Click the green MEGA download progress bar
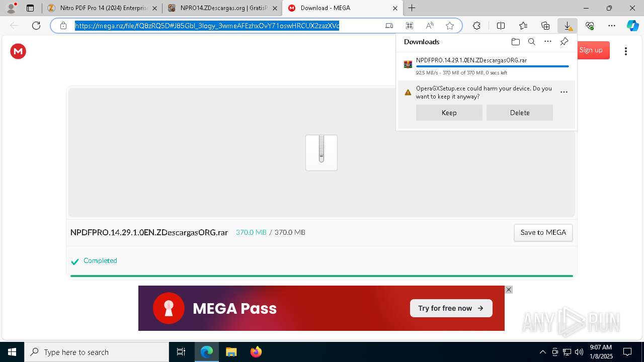The image size is (644, 362). pos(321,276)
